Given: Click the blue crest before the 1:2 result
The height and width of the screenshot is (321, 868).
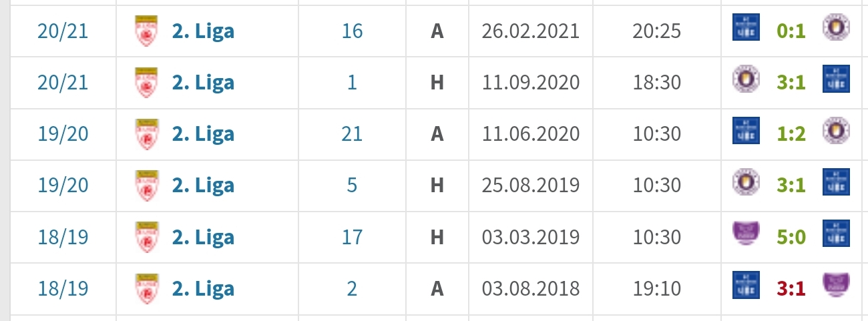Looking at the screenshot, I should click(742, 132).
